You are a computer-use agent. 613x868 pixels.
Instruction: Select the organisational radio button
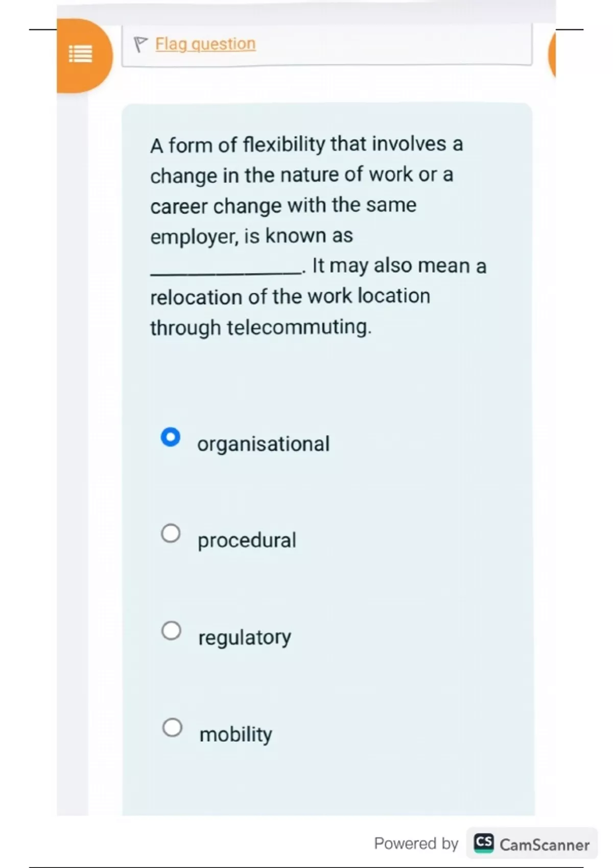pyautogui.click(x=171, y=438)
